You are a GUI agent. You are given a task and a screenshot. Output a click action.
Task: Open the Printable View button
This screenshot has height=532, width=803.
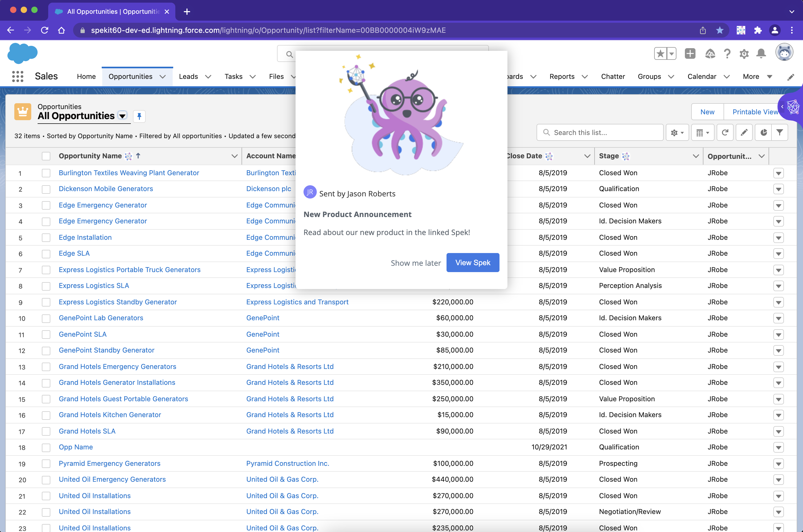tap(756, 112)
